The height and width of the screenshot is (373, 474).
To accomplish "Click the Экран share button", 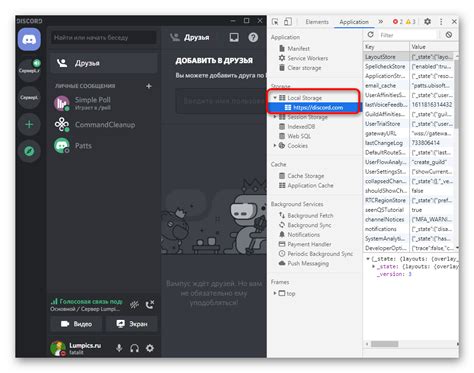I will coord(132,324).
